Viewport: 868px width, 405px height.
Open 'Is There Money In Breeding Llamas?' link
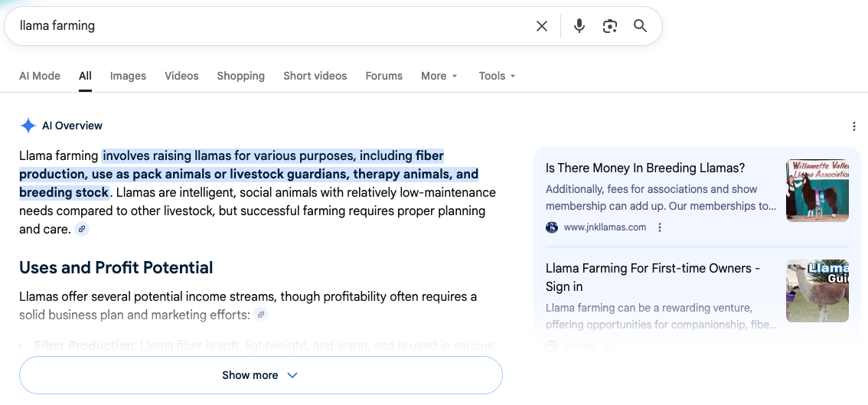(644, 168)
